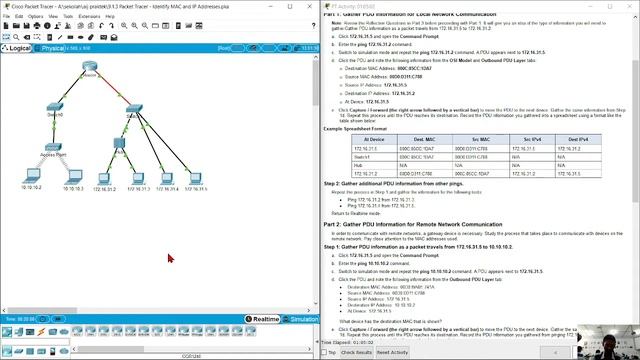The width and height of the screenshot is (640, 360).
Task: Click the Zoom Out magnifier icon
Action: pyautogui.click(x=145, y=26)
